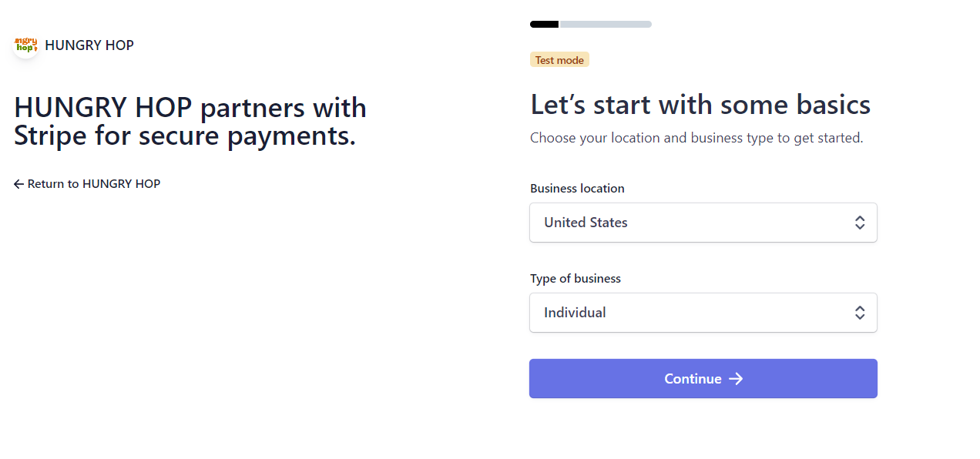Open the Type of business dropdown

click(x=703, y=313)
